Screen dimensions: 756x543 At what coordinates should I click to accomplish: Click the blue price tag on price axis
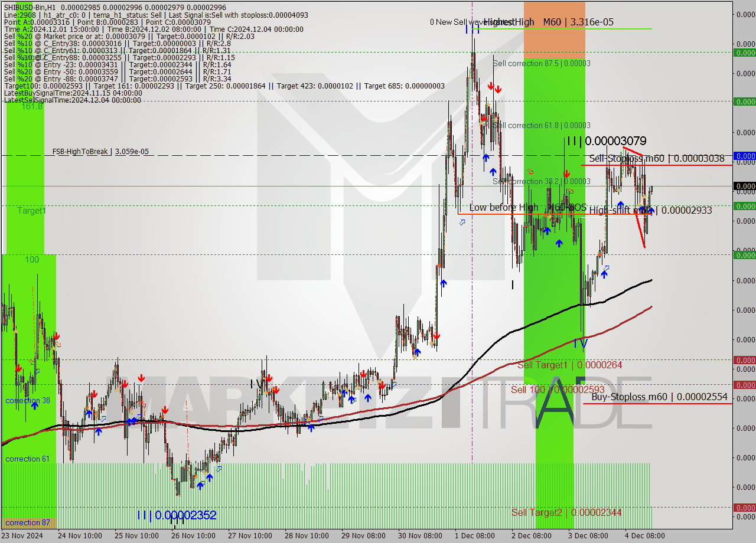tap(744, 156)
